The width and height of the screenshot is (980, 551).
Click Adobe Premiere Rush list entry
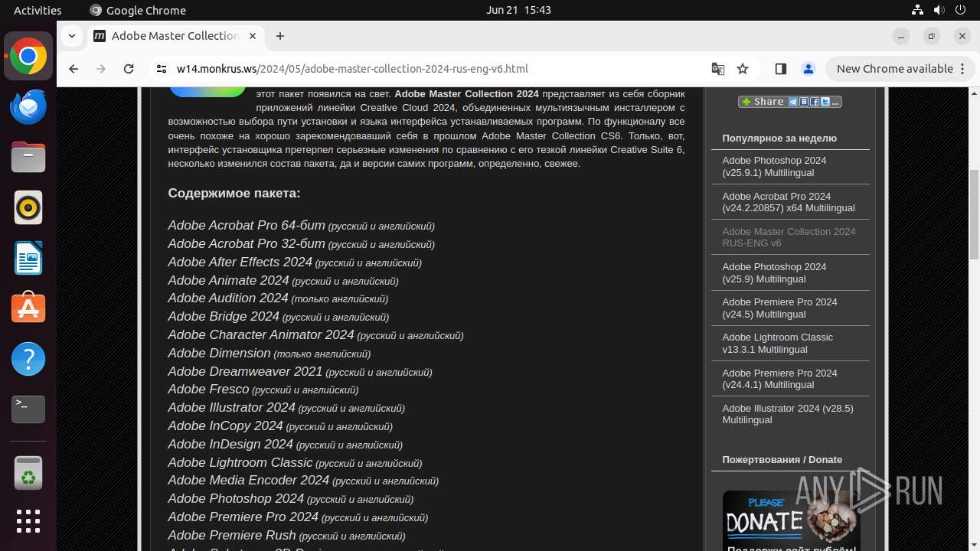click(286, 535)
